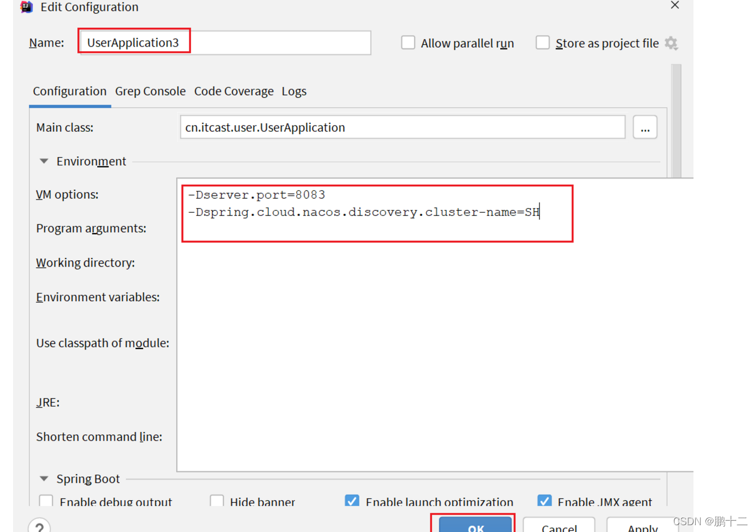Click the Cancel button
The image size is (756, 532).
coord(559,526)
